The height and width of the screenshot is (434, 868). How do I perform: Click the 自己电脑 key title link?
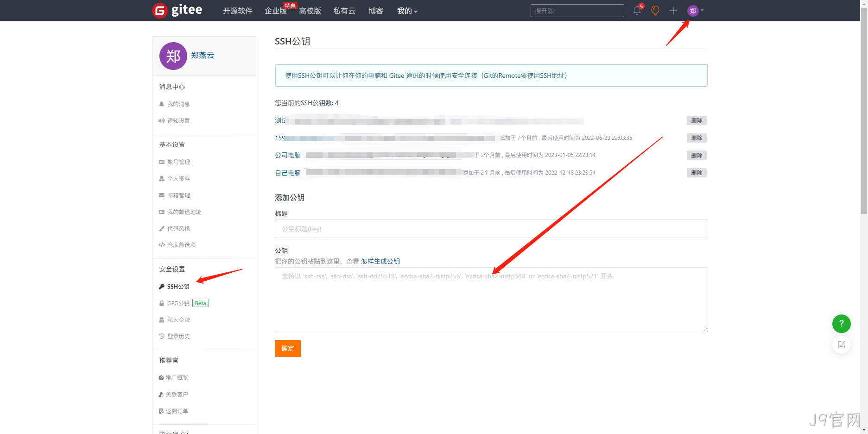tap(288, 173)
